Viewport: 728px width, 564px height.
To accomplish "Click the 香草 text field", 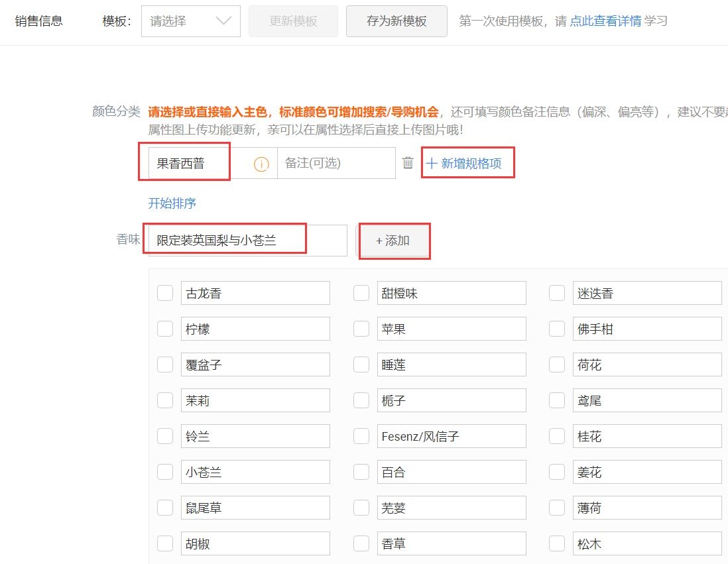I will (x=452, y=543).
